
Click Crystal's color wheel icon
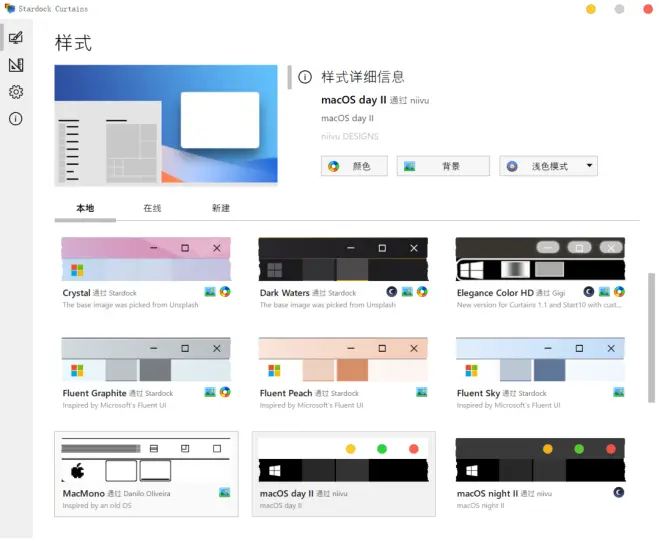pos(225,292)
